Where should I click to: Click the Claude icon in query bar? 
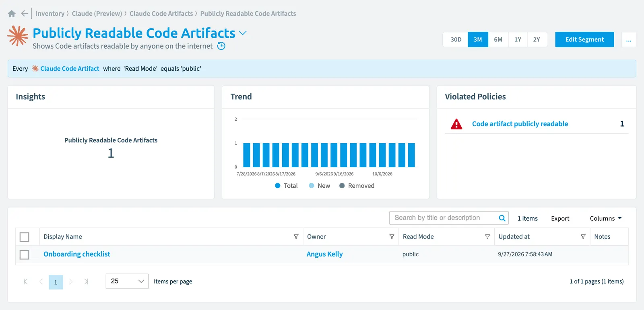tap(35, 69)
